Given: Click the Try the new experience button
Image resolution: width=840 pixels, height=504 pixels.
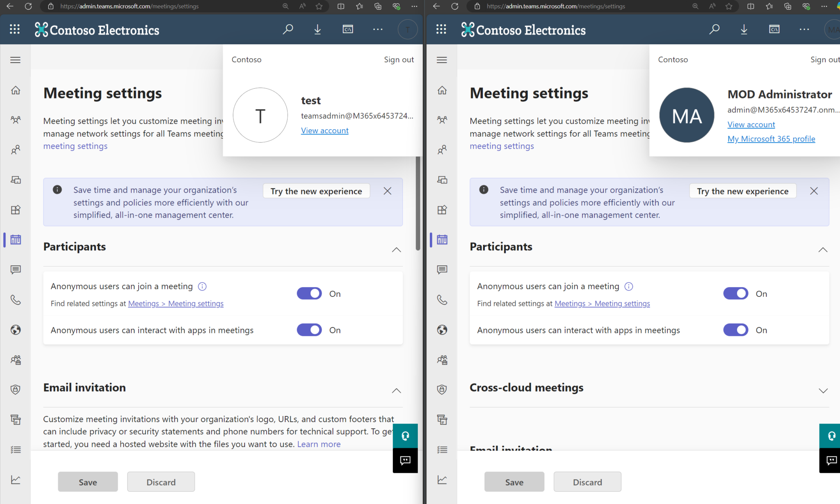Looking at the screenshot, I should 316,191.
